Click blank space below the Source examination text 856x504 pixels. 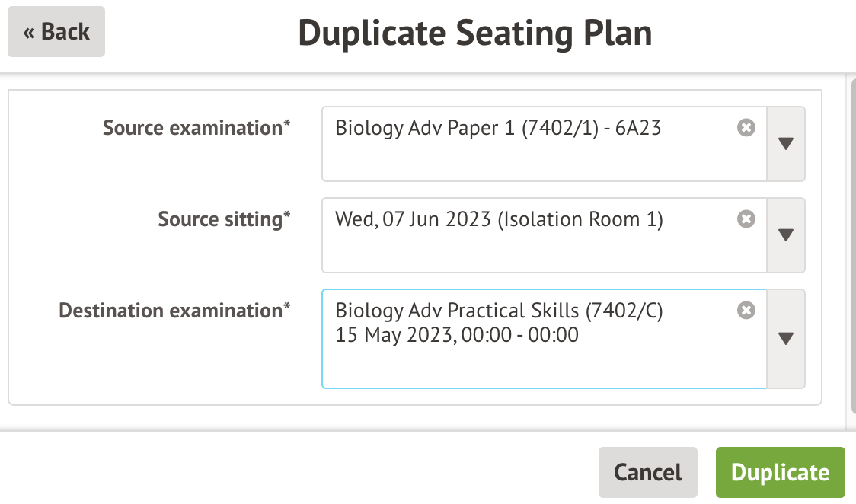coord(533,161)
